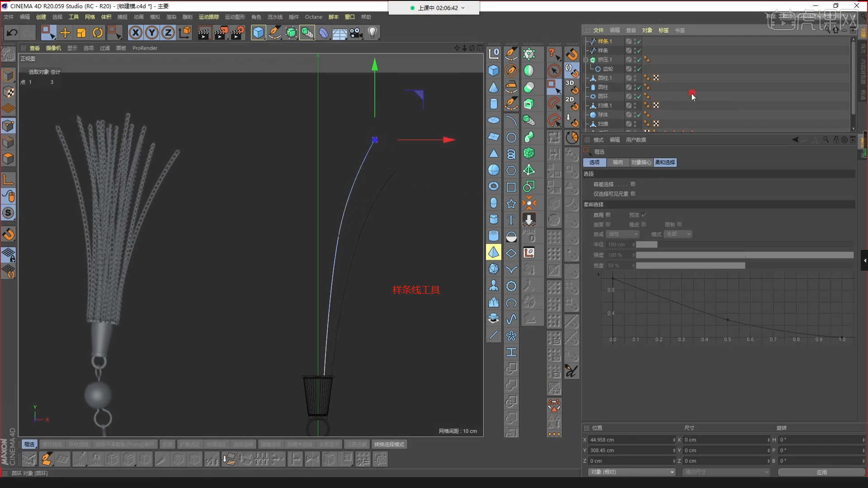Toggle 圆环 enable green checkmark
The width and height of the screenshot is (868, 488).
pyautogui.click(x=639, y=96)
